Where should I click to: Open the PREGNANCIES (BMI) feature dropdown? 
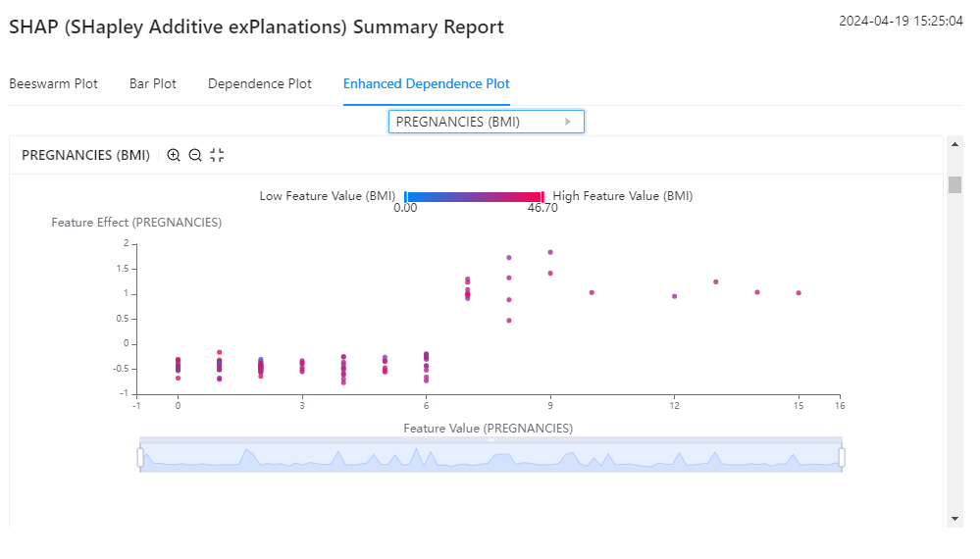[486, 122]
